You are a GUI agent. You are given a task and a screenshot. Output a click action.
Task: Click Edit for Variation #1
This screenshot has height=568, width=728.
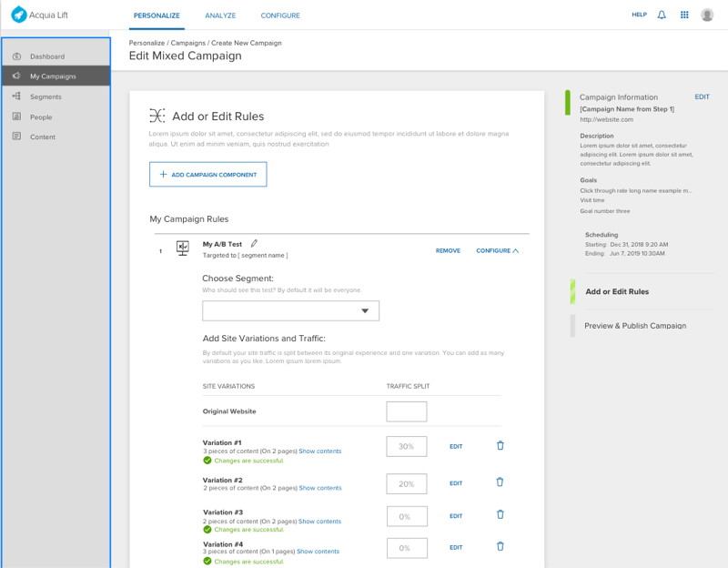pyautogui.click(x=456, y=446)
